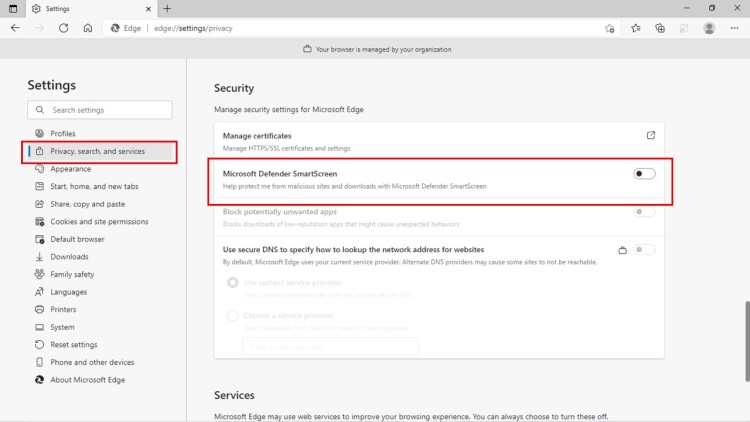Viewport: 750px width, 422px height.
Task: Open Manage certificates external link icon
Action: point(651,135)
